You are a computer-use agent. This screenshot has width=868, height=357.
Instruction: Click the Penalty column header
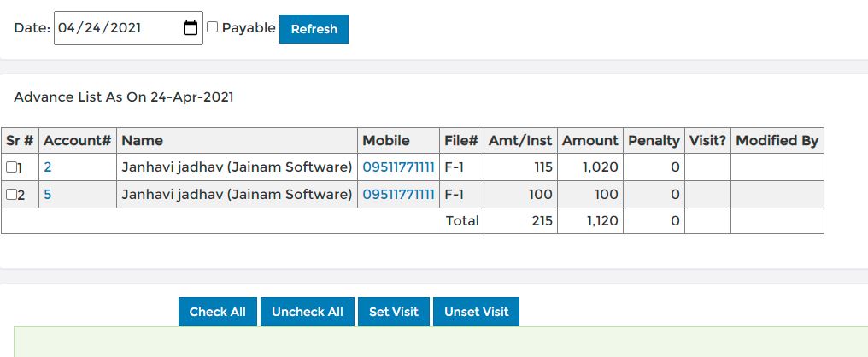[x=654, y=141]
